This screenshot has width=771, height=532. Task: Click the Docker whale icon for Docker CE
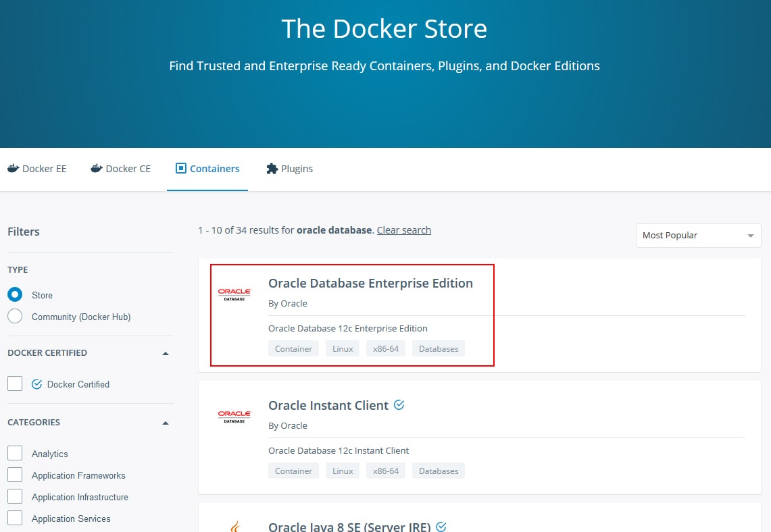[x=97, y=168]
